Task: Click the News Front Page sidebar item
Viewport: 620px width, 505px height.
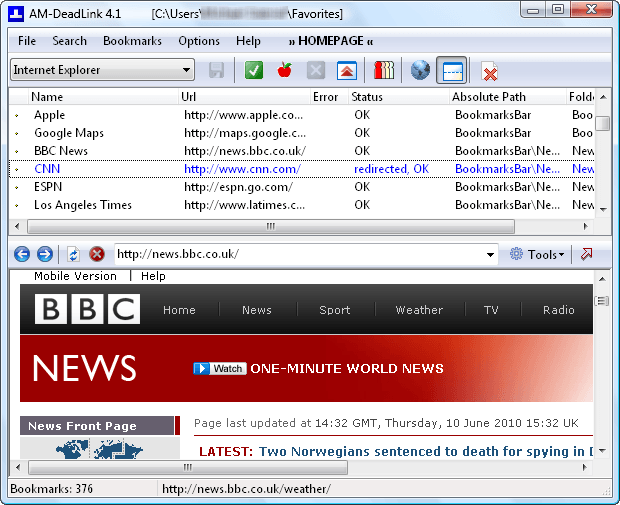Action: tap(97, 426)
